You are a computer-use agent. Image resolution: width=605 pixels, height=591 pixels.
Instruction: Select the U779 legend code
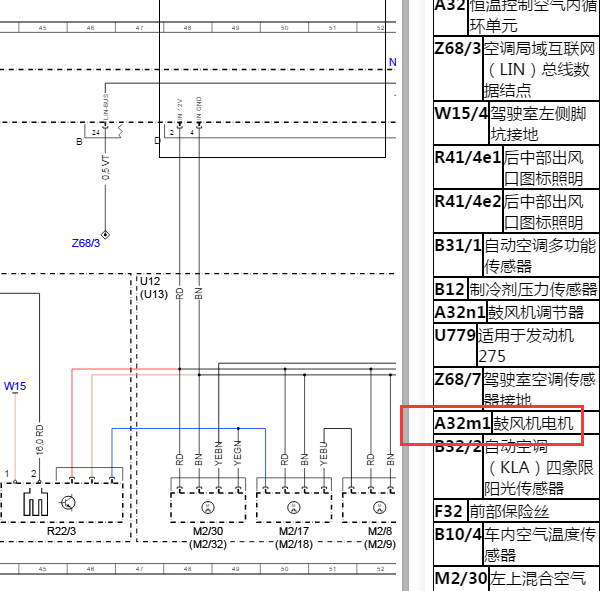455,335
